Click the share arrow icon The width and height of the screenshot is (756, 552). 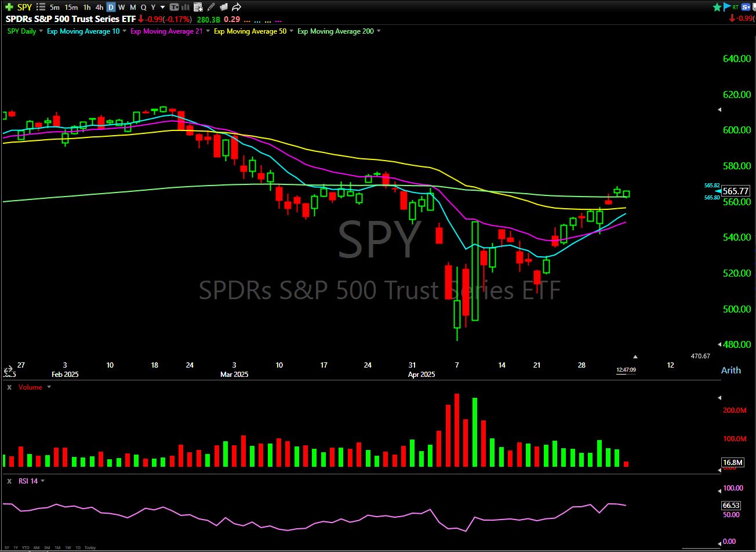coord(237,7)
